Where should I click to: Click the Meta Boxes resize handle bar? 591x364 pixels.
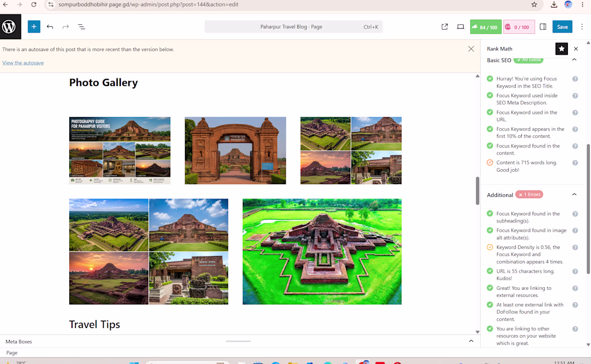point(238,341)
